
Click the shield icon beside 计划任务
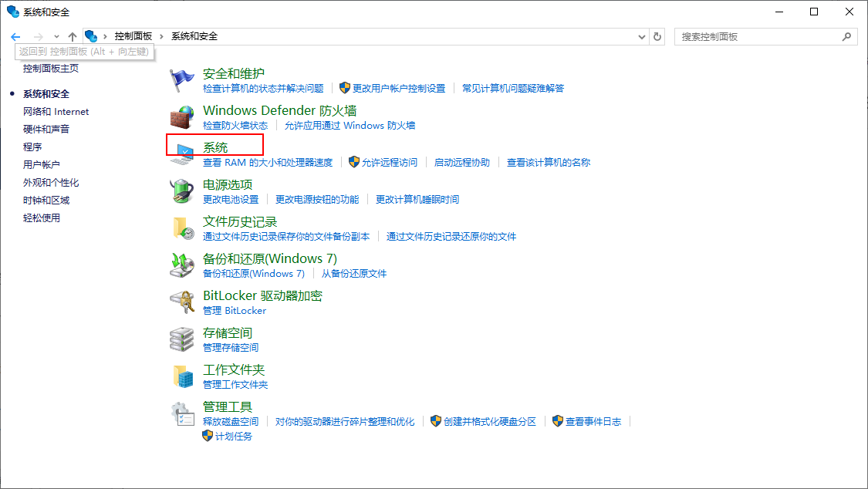pyautogui.click(x=208, y=436)
